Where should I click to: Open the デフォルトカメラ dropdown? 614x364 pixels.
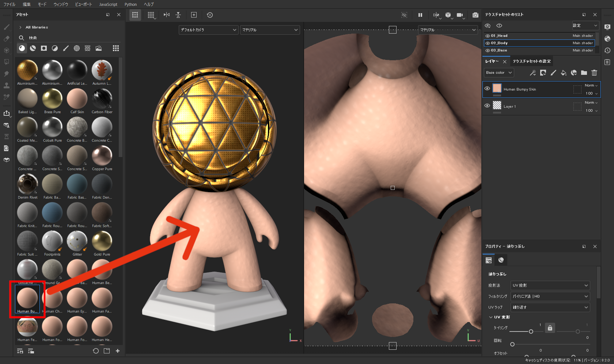[208, 30]
